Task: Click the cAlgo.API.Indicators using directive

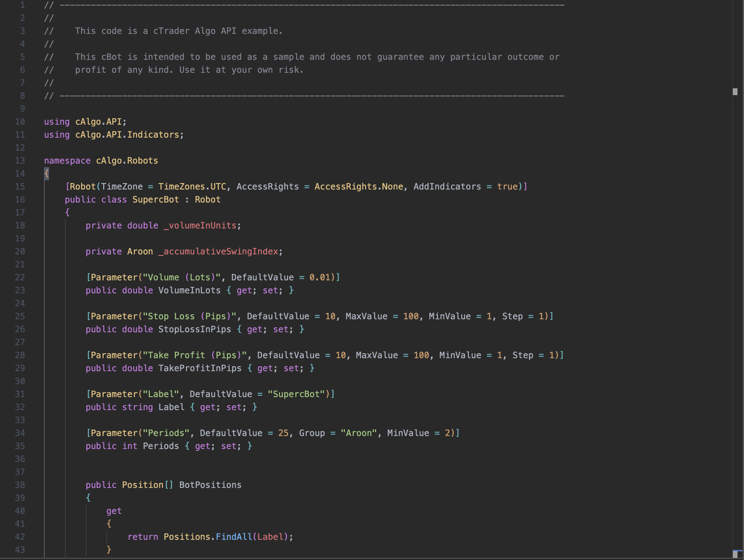Action: [x=127, y=135]
